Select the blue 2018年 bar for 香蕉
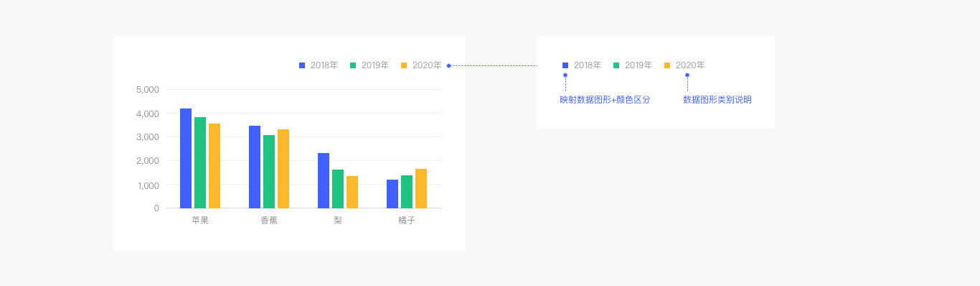Screen dimensions: 980x286 255,167
